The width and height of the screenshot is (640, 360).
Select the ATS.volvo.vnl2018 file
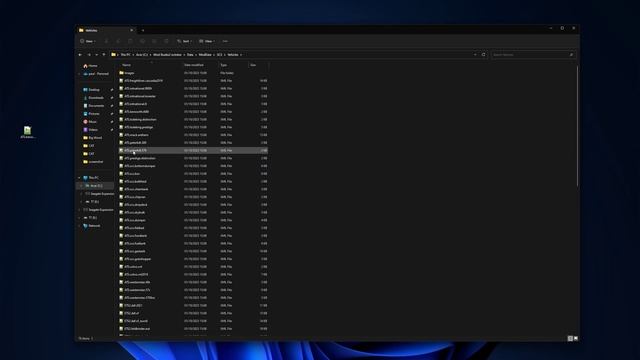(x=193, y=275)
